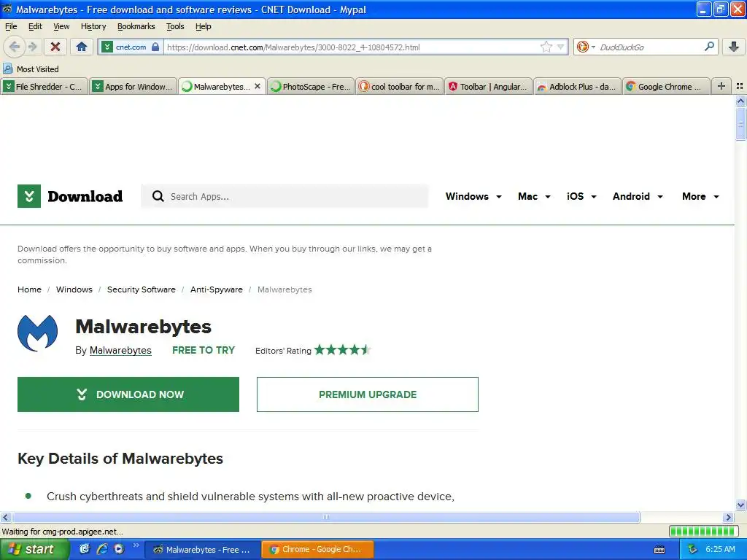Image resolution: width=747 pixels, height=560 pixels.
Task: Switch to Chrome - Google Chrome taskbar window
Action: [318, 550]
